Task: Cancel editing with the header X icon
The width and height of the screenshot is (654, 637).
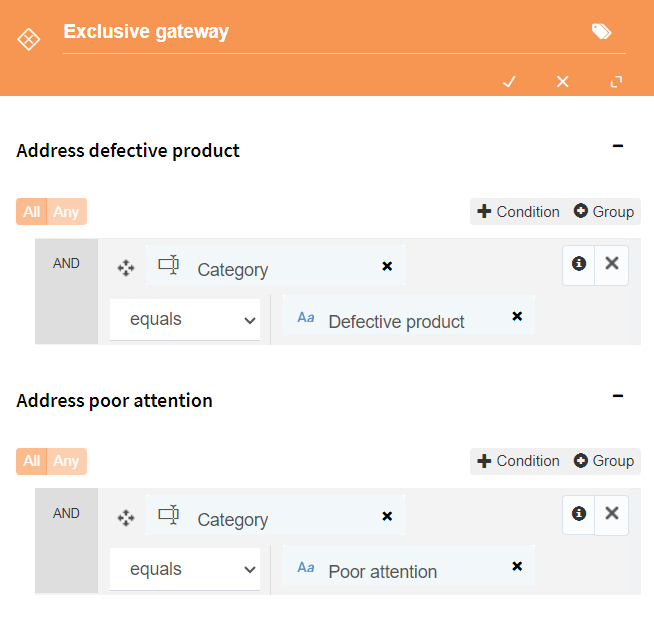Action: 563,81
